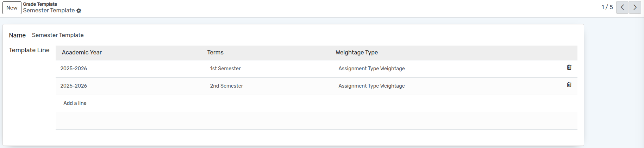
Task: Delete the 2nd Semester template line
Action: (569, 84)
